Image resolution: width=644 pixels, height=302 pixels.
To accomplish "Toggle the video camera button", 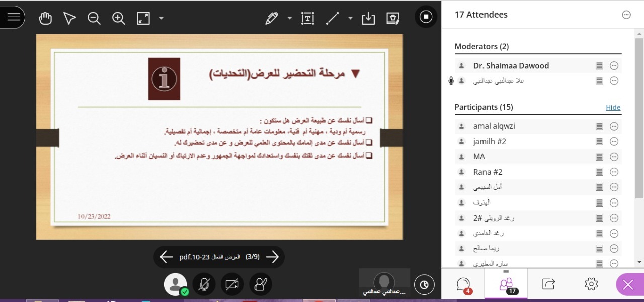I will tap(232, 284).
